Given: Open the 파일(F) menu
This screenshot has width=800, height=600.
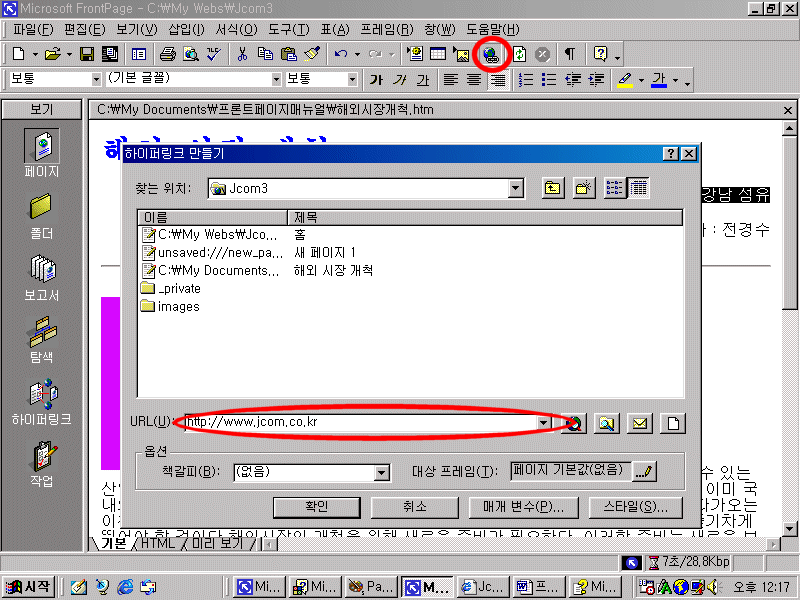Looking at the screenshot, I should (33, 30).
